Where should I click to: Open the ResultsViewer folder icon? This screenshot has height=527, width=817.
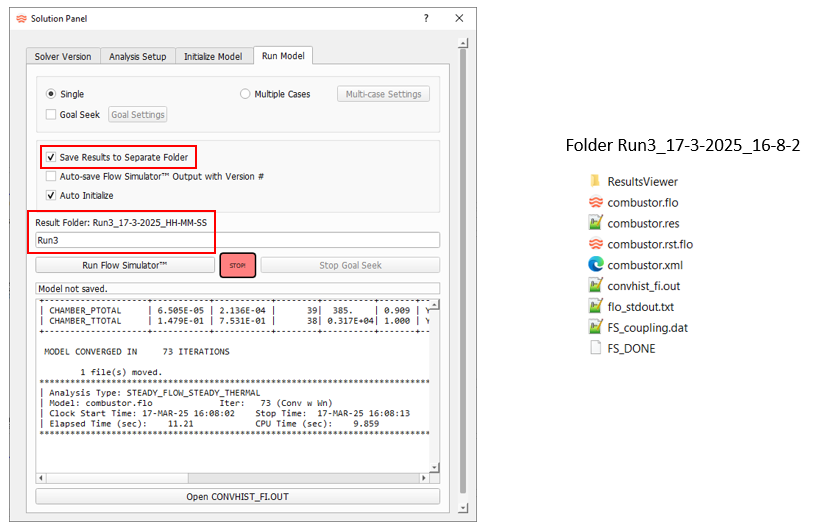[x=595, y=181]
